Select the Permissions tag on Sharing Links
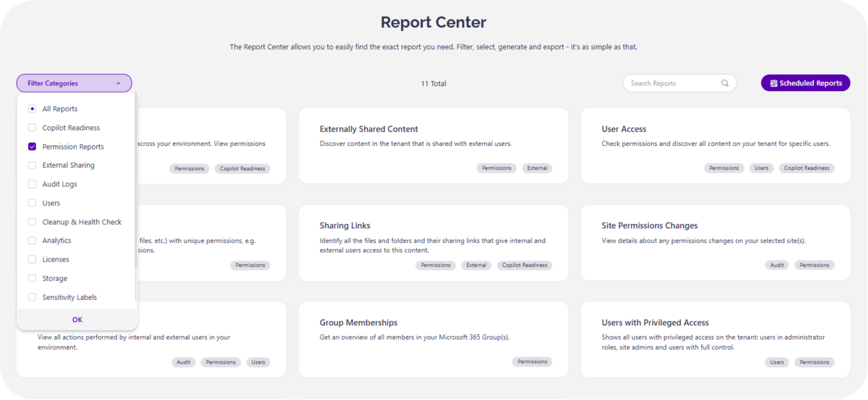This screenshot has height=400, width=868. [x=435, y=265]
